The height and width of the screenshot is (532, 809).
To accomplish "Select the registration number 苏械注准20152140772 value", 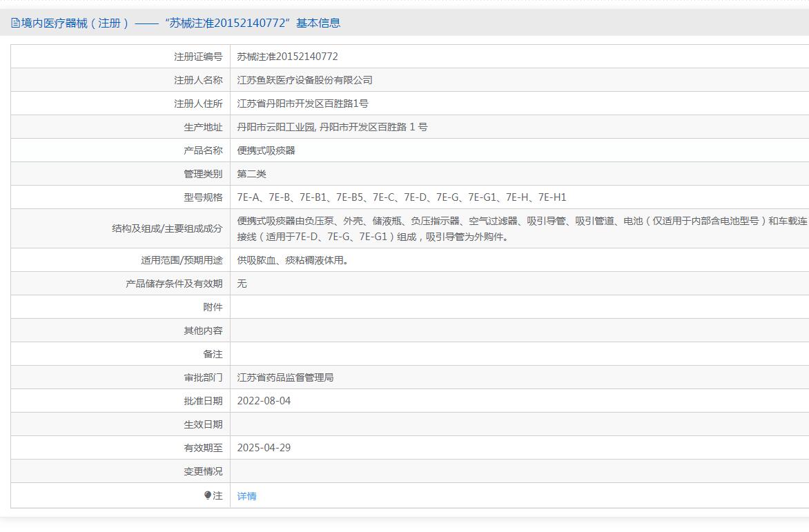I will click(x=287, y=56).
